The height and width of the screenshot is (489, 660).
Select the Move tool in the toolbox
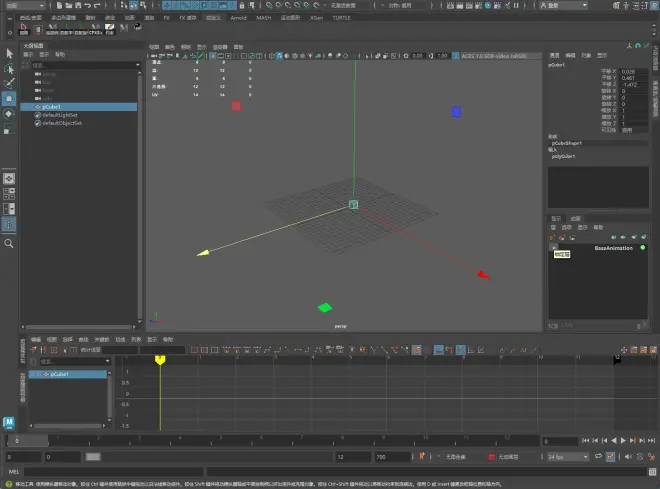(10, 100)
